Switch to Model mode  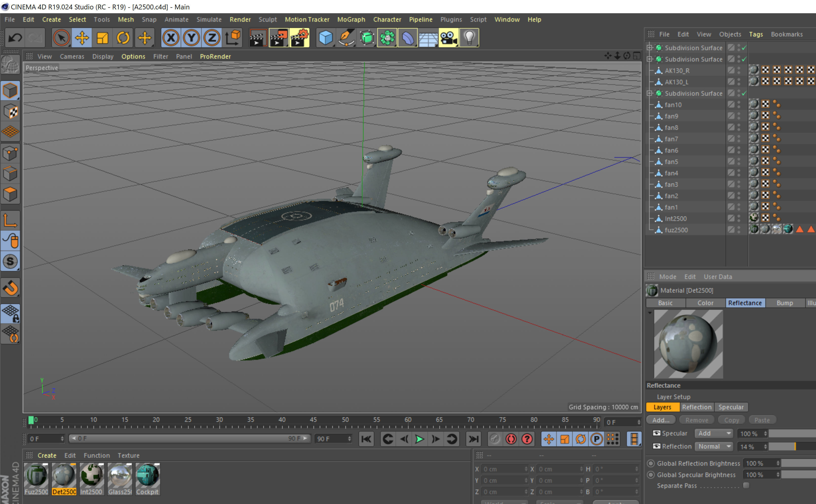[10, 91]
